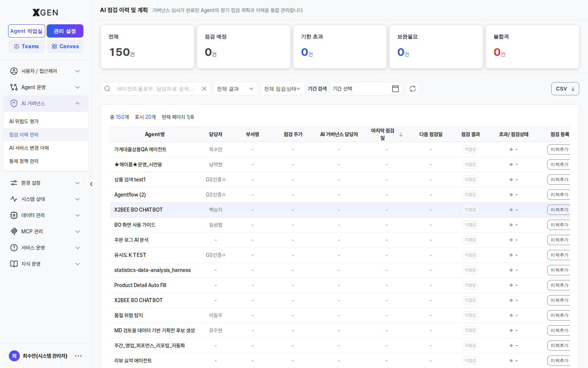Open AI 위험도 평가 menu item
The height and width of the screenshot is (368, 588).
tap(46, 121)
